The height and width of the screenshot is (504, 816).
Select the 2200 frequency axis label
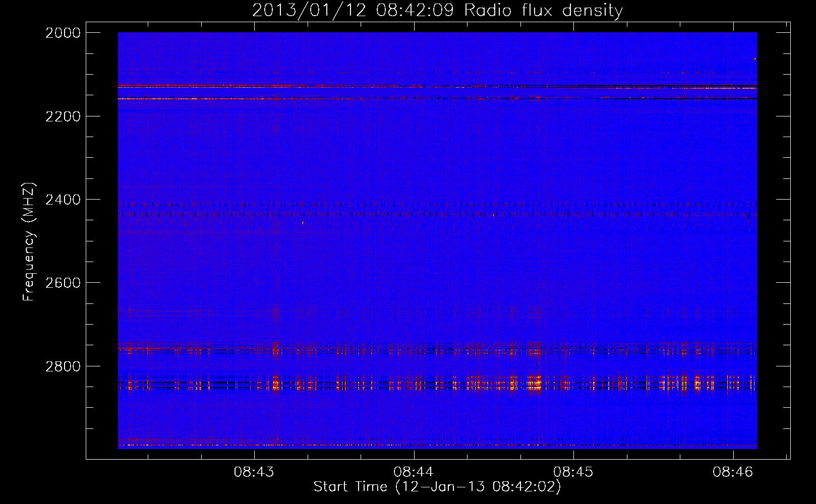pos(63,116)
